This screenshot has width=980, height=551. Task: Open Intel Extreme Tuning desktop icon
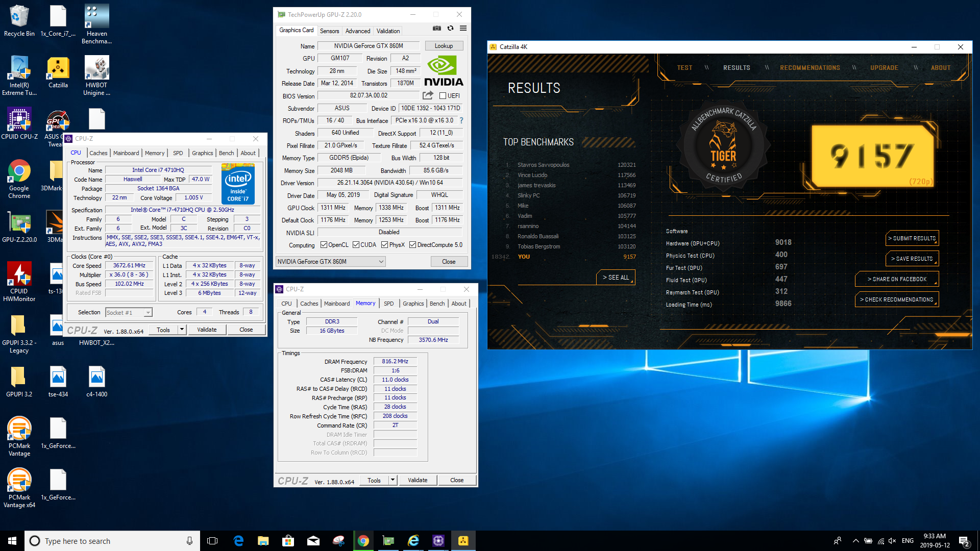pyautogui.click(x=19, y=76)
